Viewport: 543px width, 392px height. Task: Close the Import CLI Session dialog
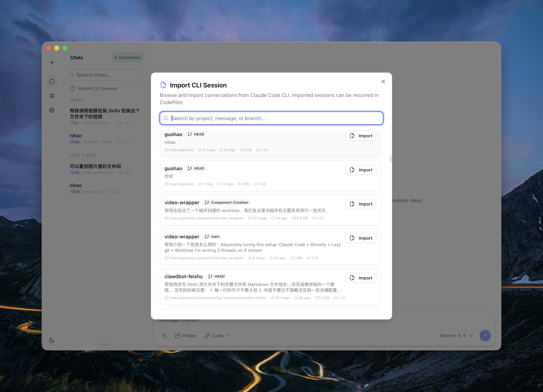(383, 82)
